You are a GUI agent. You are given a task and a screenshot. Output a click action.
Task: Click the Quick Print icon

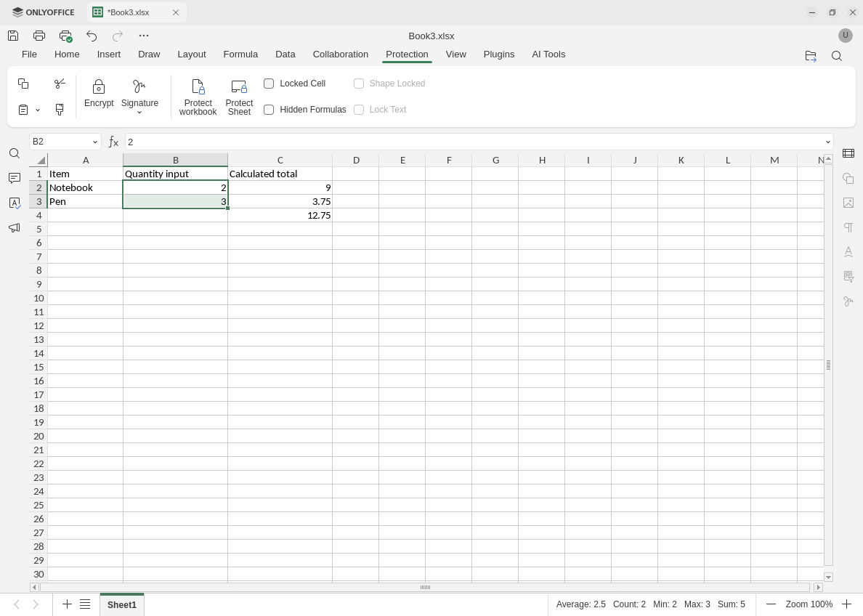(x=65, y=36)
